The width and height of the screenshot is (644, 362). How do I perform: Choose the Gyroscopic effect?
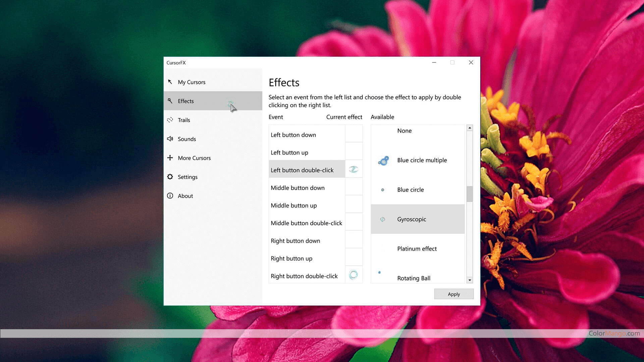point(418,219)
